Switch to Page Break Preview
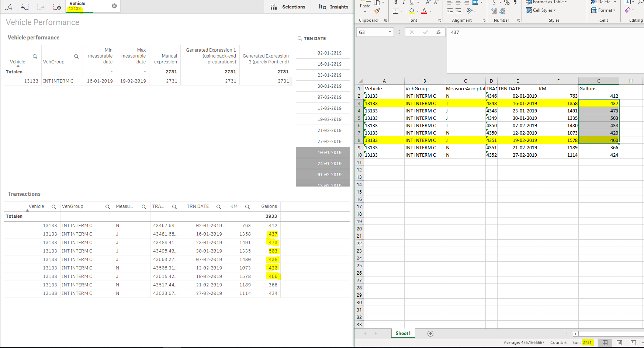644x348 pixels. 633,342
